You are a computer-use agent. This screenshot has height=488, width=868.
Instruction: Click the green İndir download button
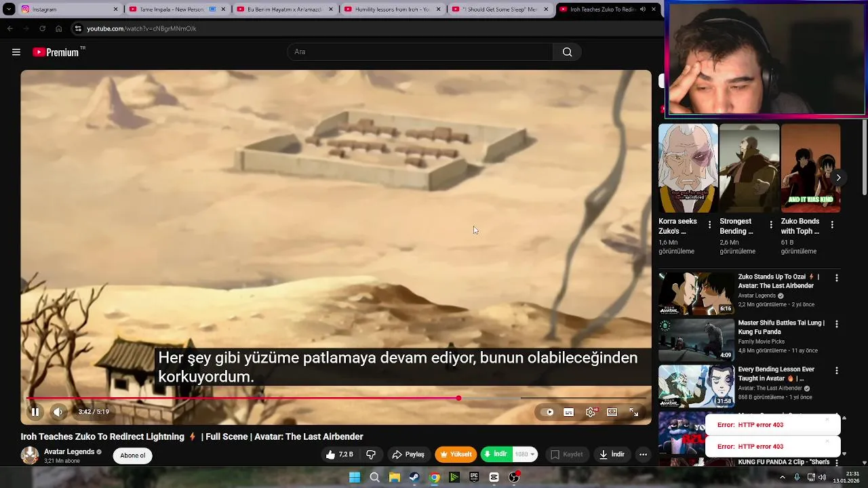[496, 455]
